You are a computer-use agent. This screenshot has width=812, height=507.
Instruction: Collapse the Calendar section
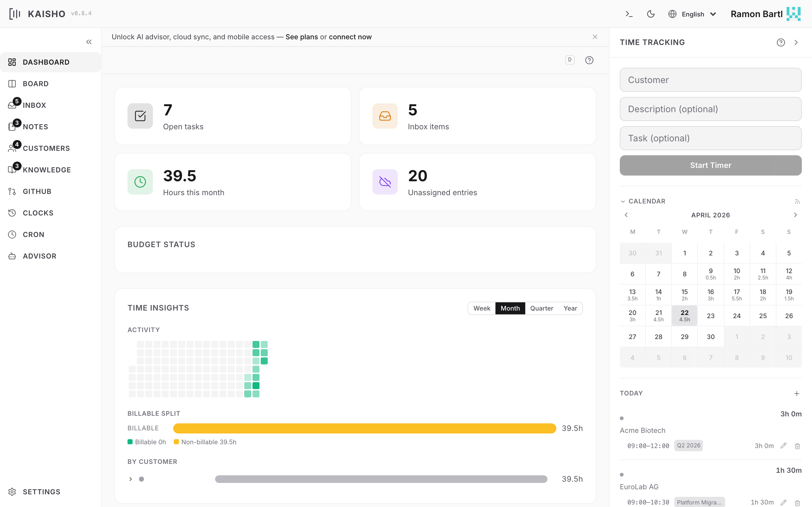623,202
